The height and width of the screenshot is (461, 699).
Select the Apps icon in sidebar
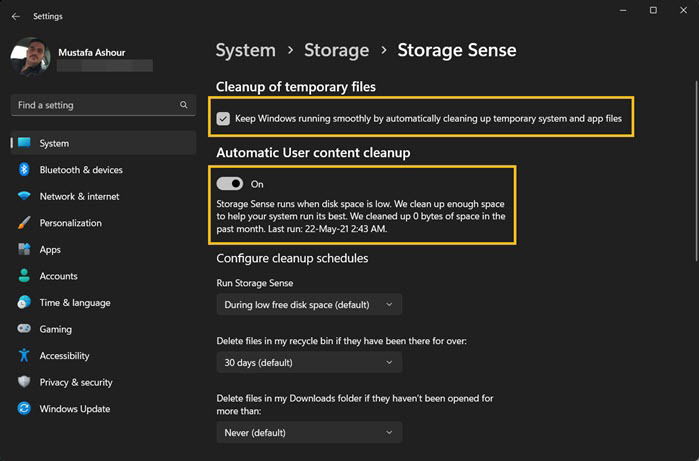point(24,249)
